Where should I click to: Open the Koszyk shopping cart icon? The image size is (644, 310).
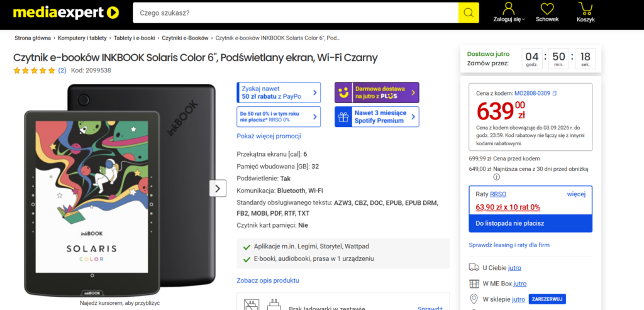click(x=586, y=8)
